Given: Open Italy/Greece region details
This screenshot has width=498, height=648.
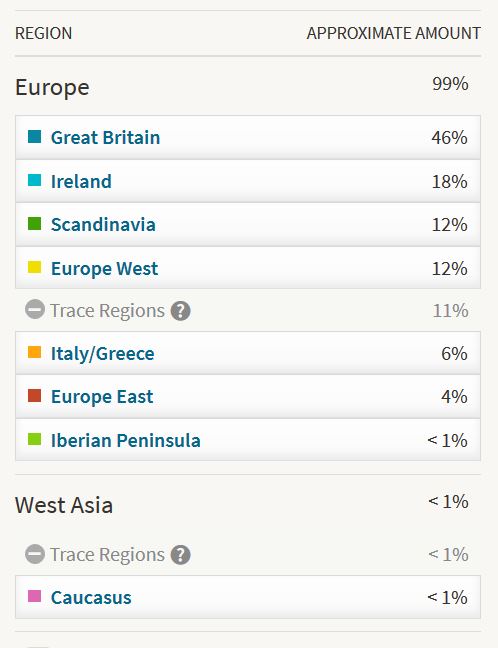Looking at the screenshot, I should [102, 354].
